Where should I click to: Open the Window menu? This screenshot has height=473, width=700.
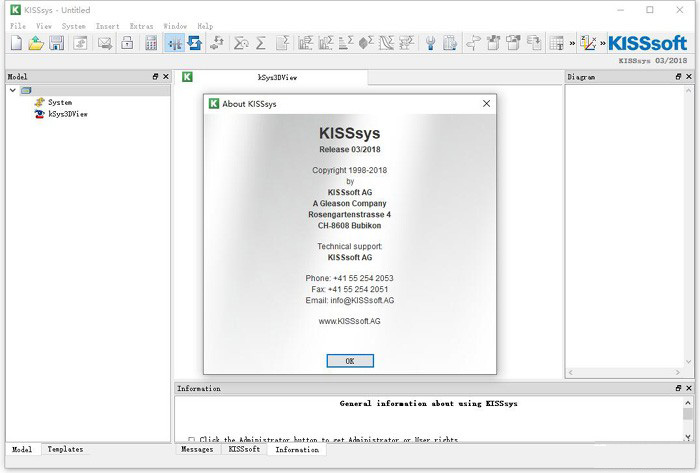tap(175, 26)
